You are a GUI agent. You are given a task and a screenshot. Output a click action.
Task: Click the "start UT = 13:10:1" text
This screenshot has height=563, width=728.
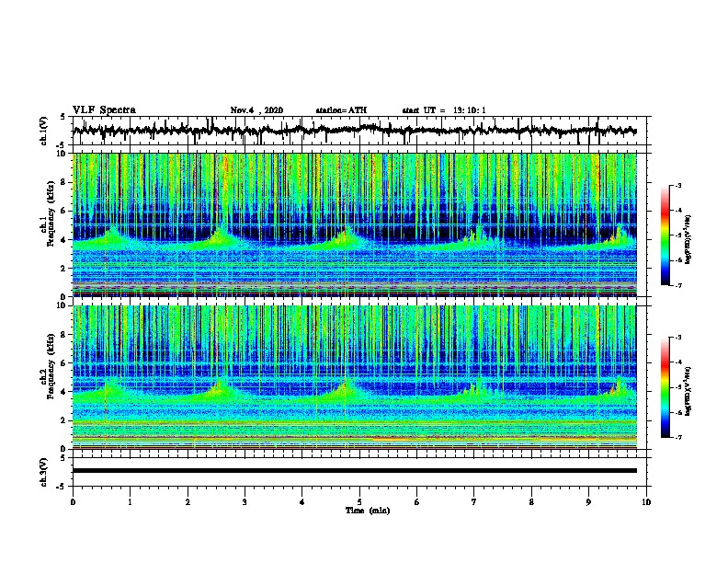[444, 110]
